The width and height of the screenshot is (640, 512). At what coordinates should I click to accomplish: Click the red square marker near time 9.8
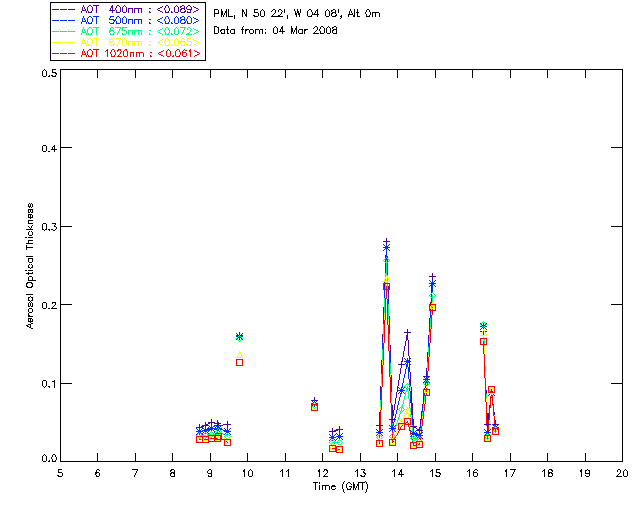pos(240,362)
